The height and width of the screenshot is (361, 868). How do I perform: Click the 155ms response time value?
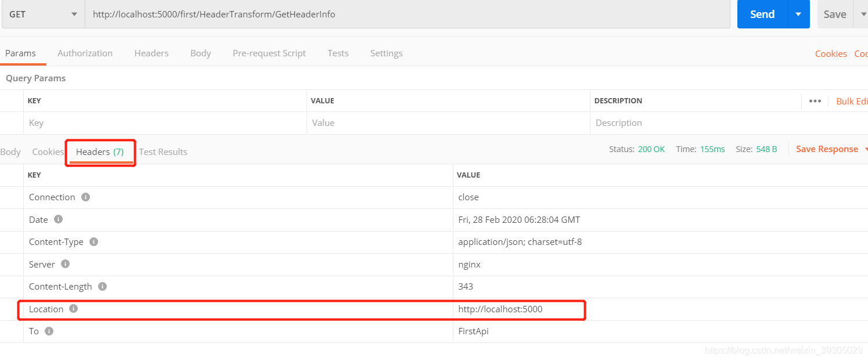point(712,149)
